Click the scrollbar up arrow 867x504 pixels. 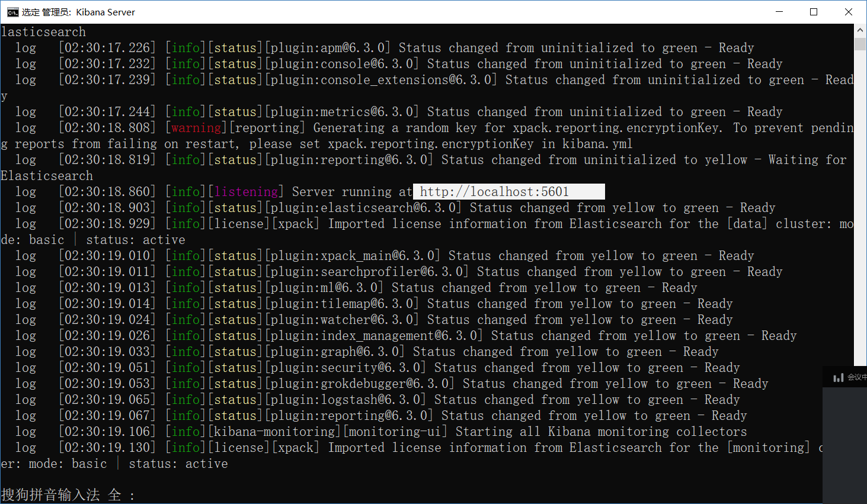point(860,30)
